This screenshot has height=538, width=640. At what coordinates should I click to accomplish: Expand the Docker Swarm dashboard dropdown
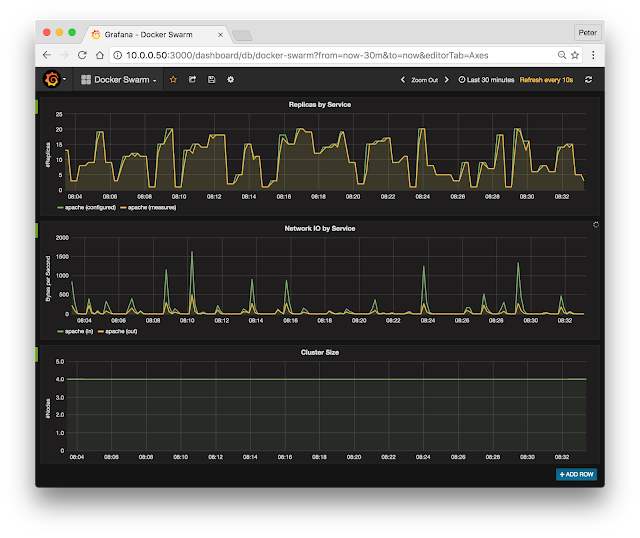coord(118,80)
